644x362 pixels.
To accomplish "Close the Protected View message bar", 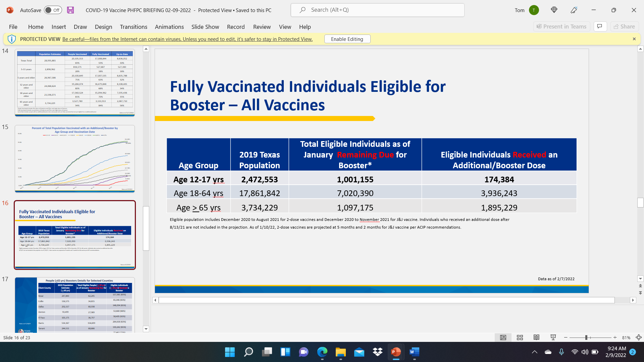I will pos(634,39).
